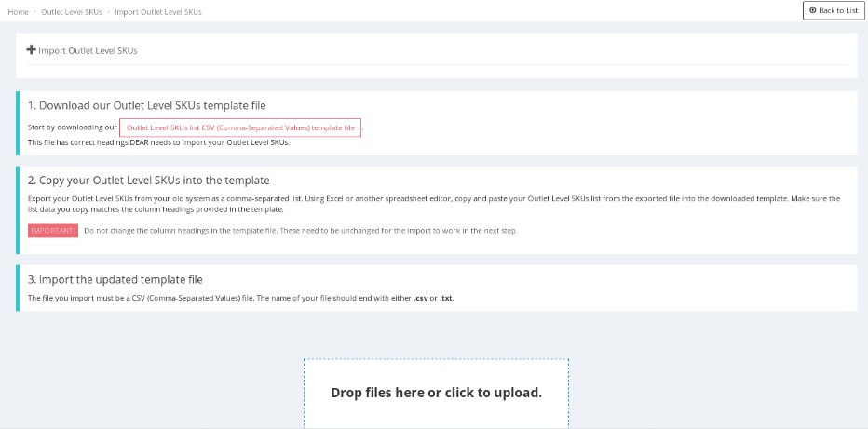This screenshot has height=429, width=868.
Task: Click the circled arrow icon in Back to List
Action: (812, 10)
